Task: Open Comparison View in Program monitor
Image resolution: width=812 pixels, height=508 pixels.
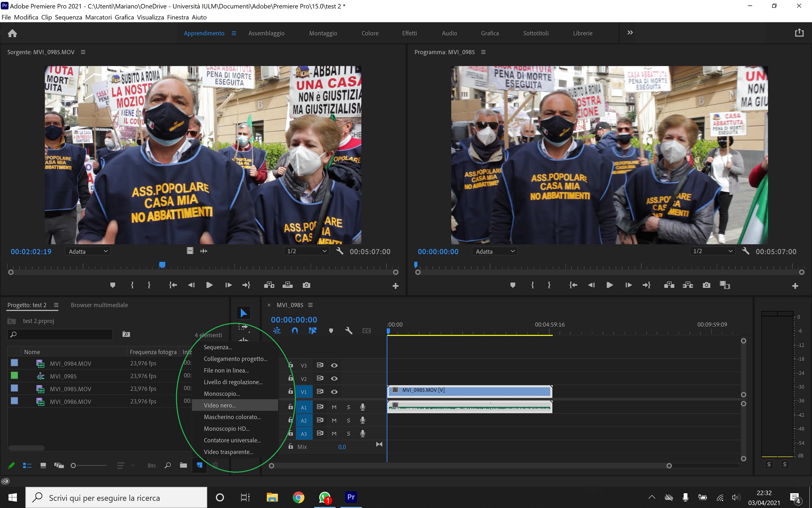Action: click(725, 285)
